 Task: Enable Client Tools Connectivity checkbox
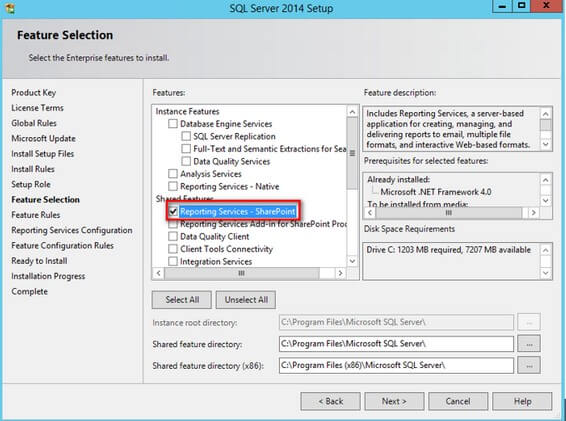[173, 249]
